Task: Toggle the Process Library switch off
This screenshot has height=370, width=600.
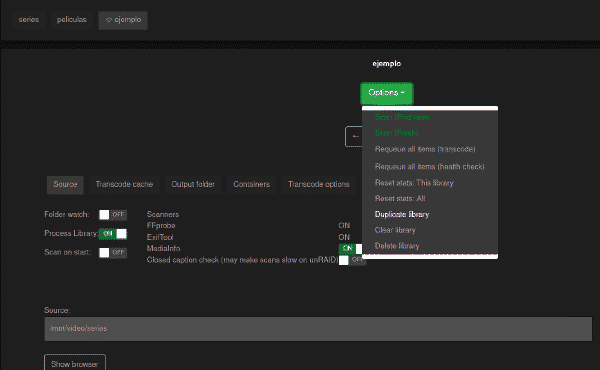Action: (112, 234)
